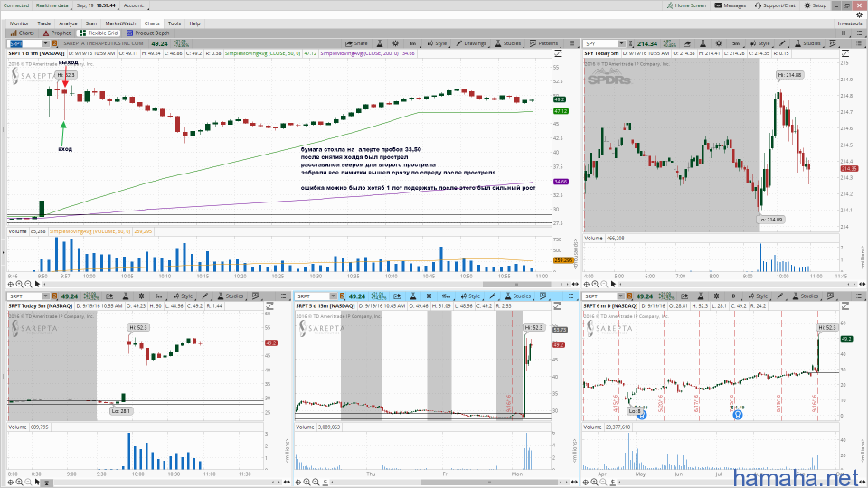Select the pointer cursor tool below SRPT 1m chart
The height and width of the screenshot is (488, 868).
click(x=38, y=284)
